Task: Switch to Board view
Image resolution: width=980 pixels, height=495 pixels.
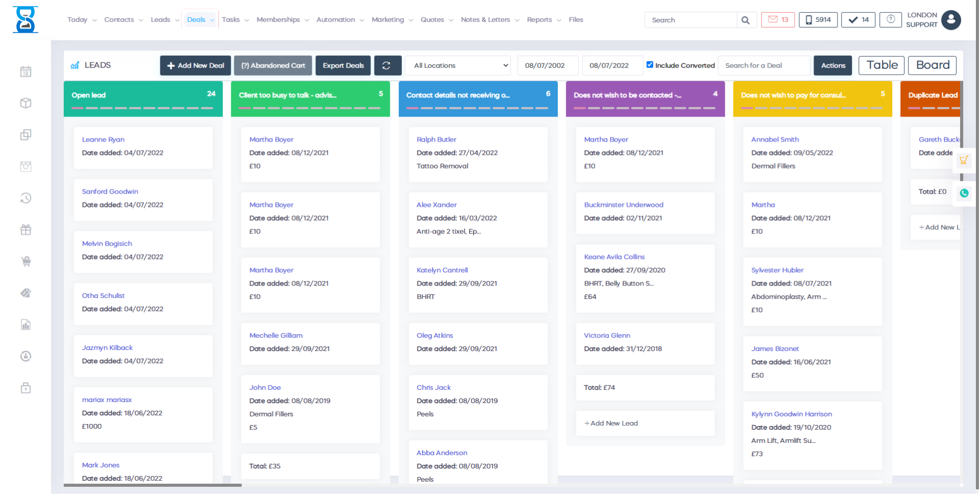Action: [932, 65]
